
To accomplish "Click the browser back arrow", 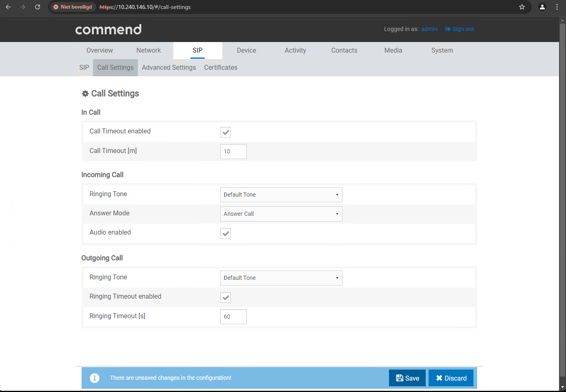I will click(x=8, y=7).
